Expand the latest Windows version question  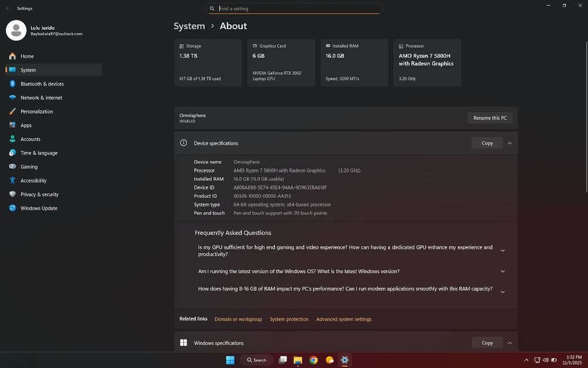pyautogui.click(x=503, y=271)
